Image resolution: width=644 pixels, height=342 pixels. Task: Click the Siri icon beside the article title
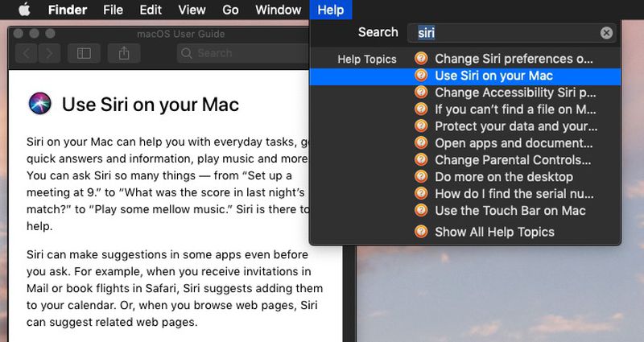tap(39, 104)
